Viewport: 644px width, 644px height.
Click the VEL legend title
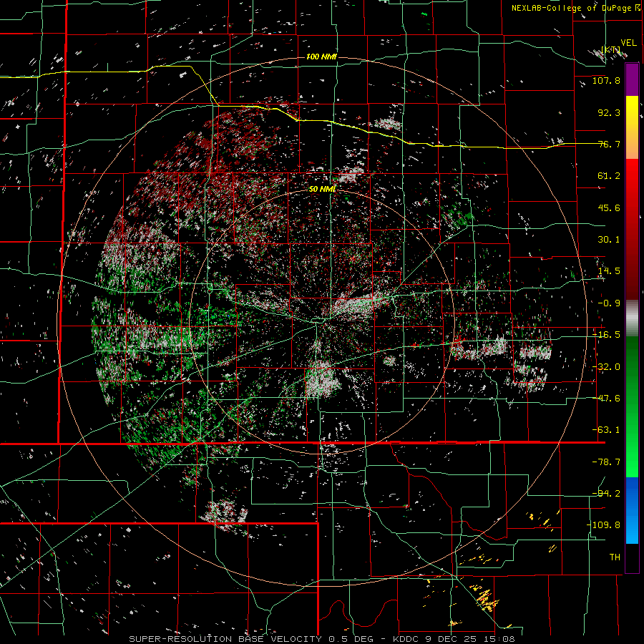[x=628, y=43]
